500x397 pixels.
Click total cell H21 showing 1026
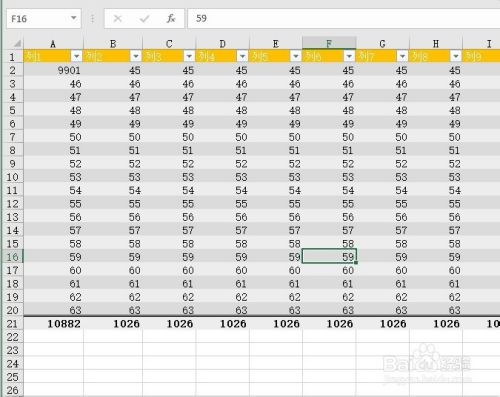point(436,323)
